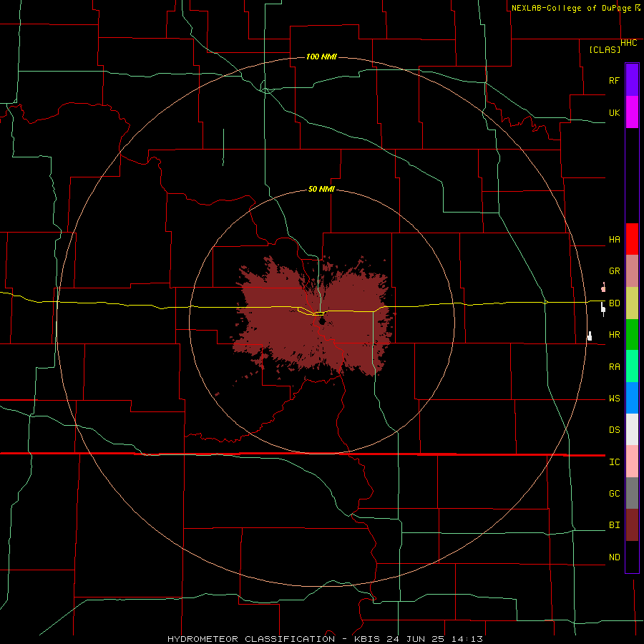This screenshot has height=644, width=644.
Task: Click the 'DS' legend label
Action: coord(614,430)
